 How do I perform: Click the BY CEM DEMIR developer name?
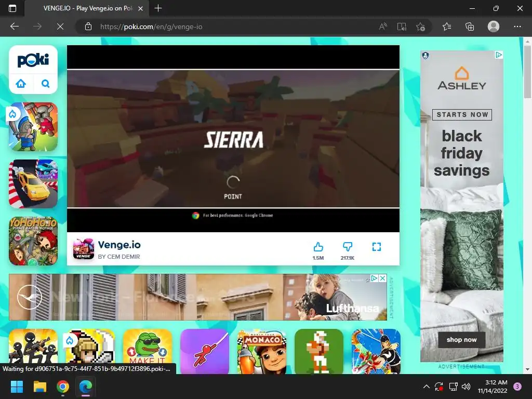pyautogui.click(x=119, y=257)
